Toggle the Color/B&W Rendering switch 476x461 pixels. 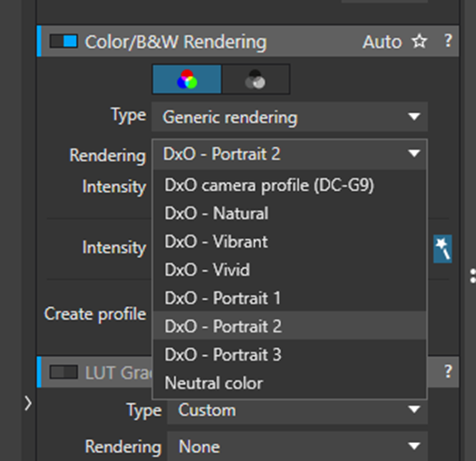63,42
